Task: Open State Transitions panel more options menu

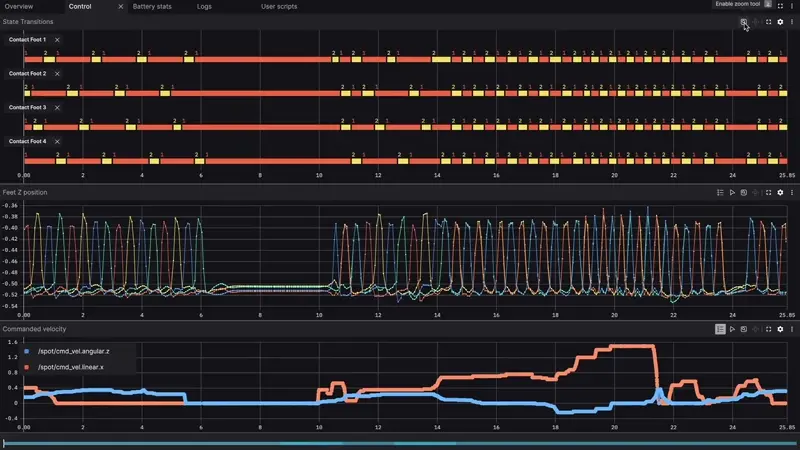Action: point(791,22)
